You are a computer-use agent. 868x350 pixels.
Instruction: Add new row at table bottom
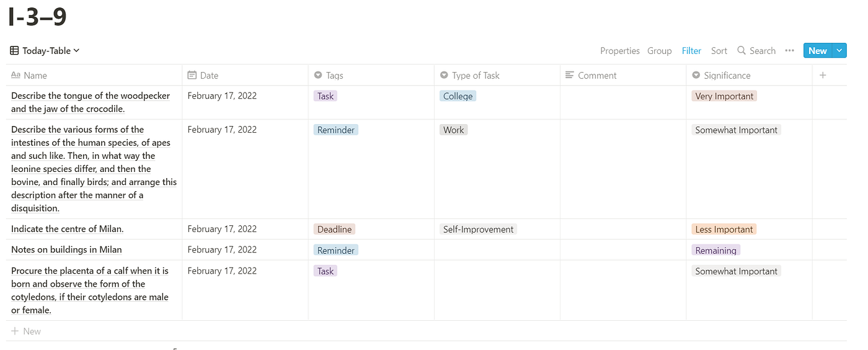coord(26,331)
